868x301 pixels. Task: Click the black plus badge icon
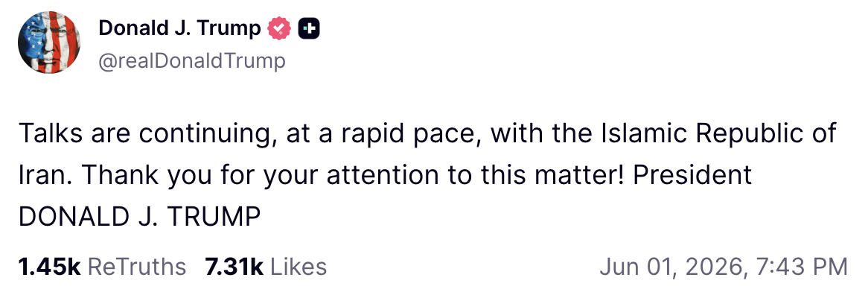309,29
